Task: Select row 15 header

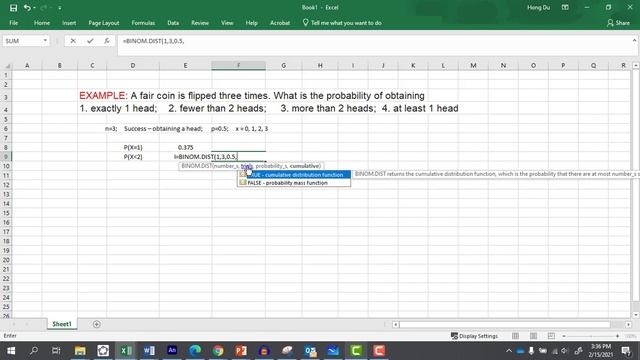Action: click(6, 213)
